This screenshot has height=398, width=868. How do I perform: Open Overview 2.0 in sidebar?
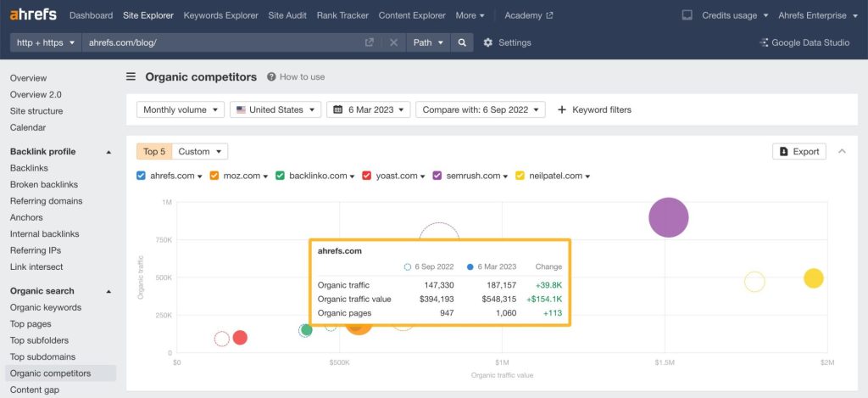36,95
